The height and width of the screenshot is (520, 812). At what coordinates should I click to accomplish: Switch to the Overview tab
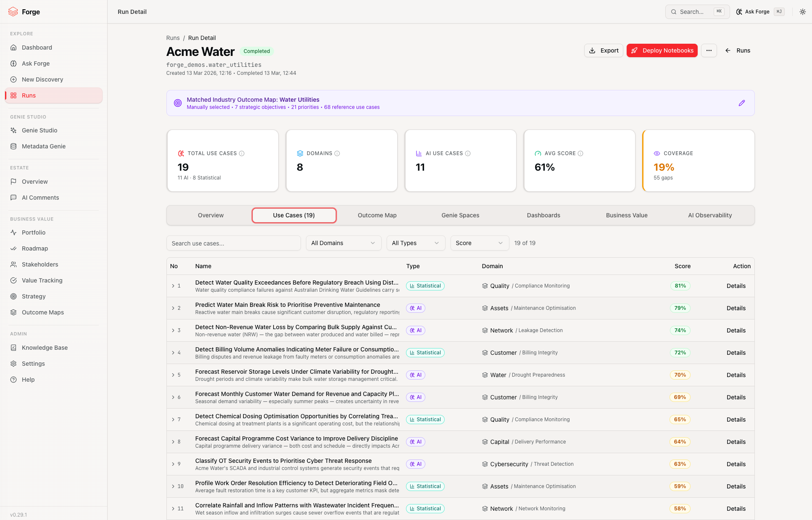211,215
